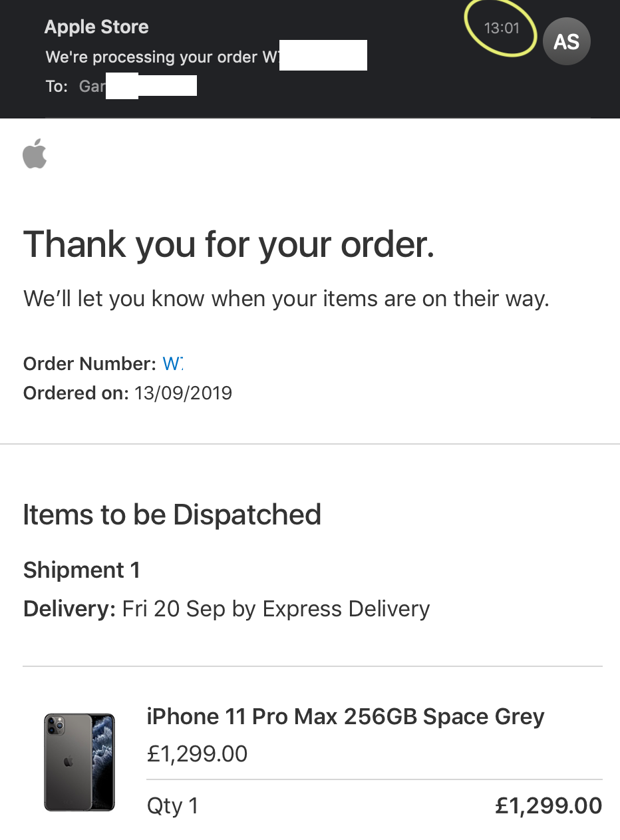This screenshot has height=840, width=620.
Task: Click the iPhone 11 Pro Max 256GB Space Grey title
Action: point(345,717)
